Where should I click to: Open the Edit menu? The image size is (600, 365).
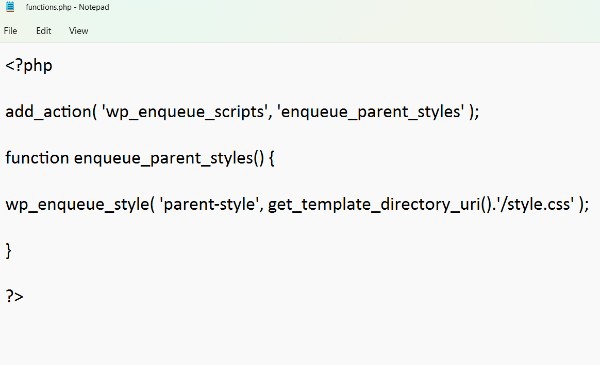click(x=44, y=31)
